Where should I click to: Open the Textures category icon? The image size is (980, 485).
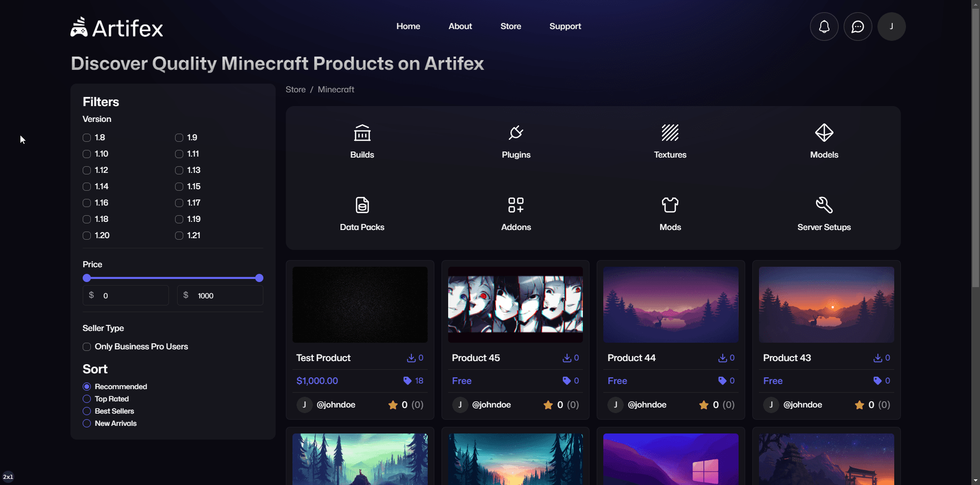coord(670,134)
